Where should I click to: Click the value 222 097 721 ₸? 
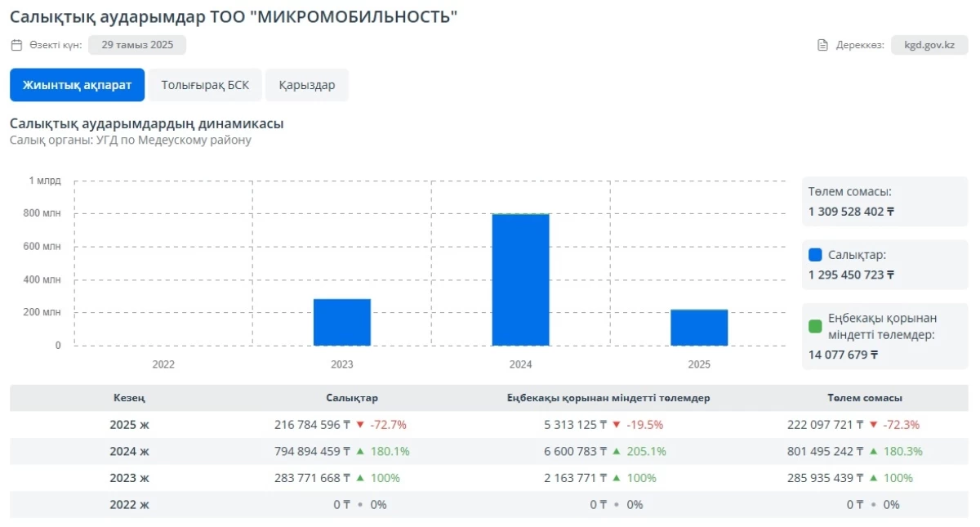pos(826,425)
